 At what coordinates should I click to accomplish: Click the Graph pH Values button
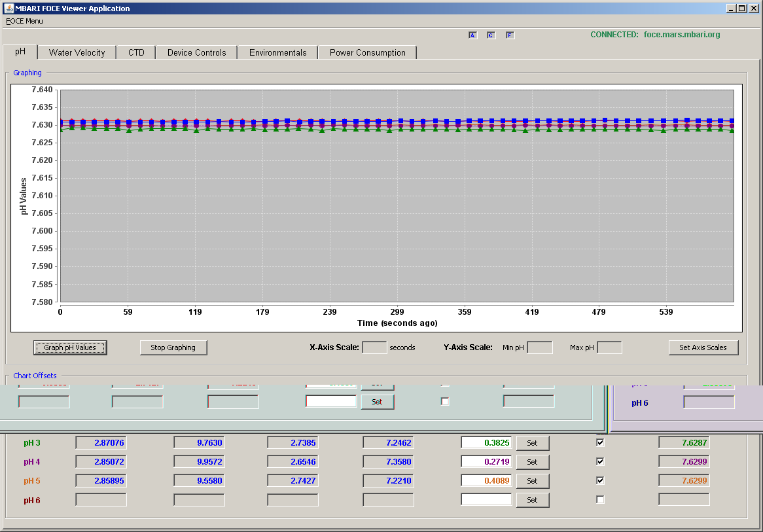pyautogui.click(x=70, y=347)
